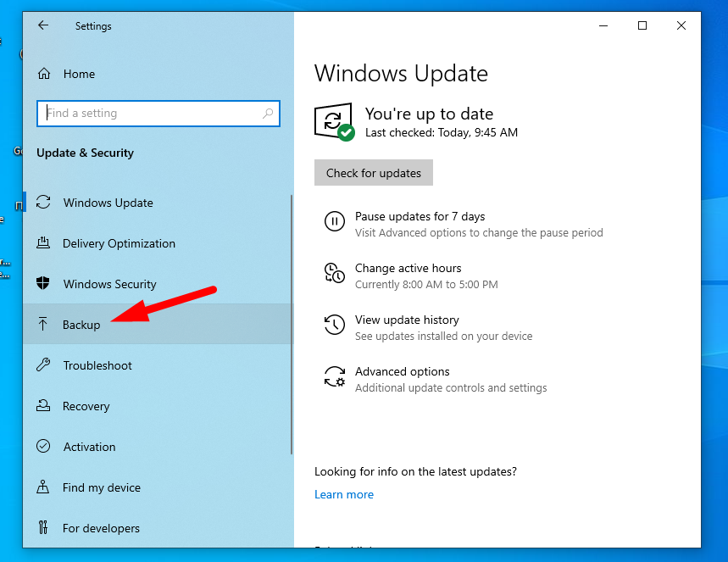Go to the Recovery section
The image size is (728, 562).
click(x=86, y=406)
